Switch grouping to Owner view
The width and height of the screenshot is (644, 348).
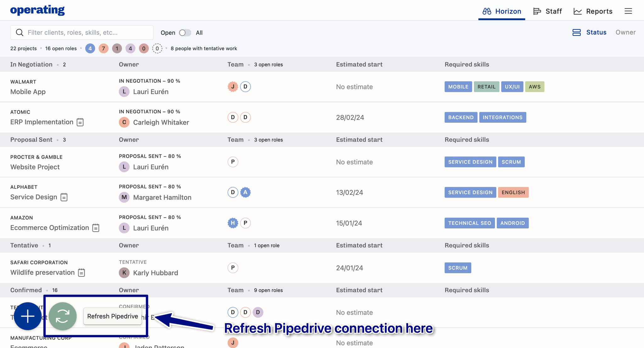pyautogui.click(x=625, y=32)
